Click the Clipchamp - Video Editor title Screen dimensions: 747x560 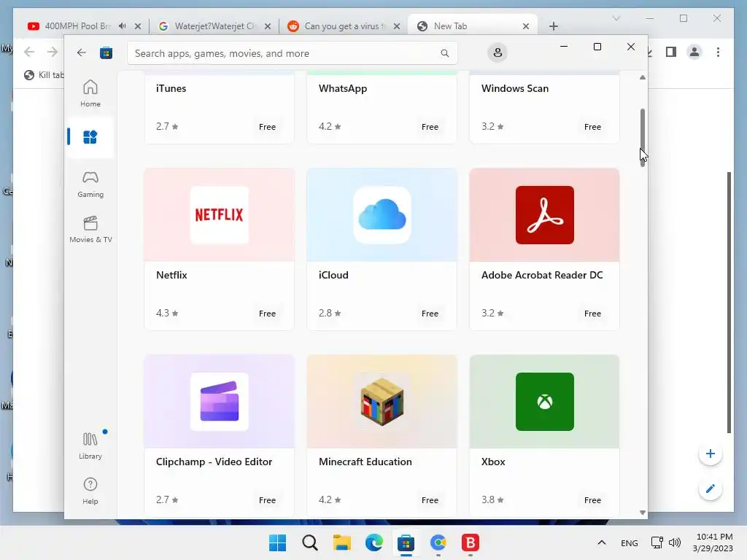tap(214, 462)
